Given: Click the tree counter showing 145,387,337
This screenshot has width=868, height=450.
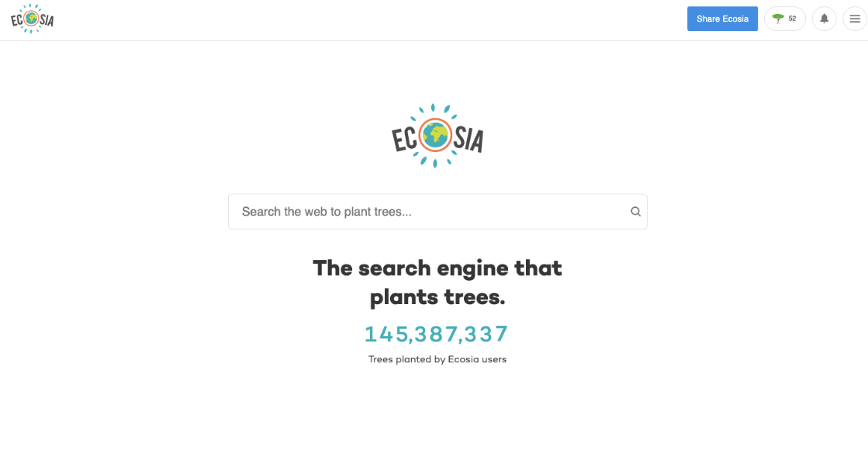Looking at the screenshot, I should 436,334.
